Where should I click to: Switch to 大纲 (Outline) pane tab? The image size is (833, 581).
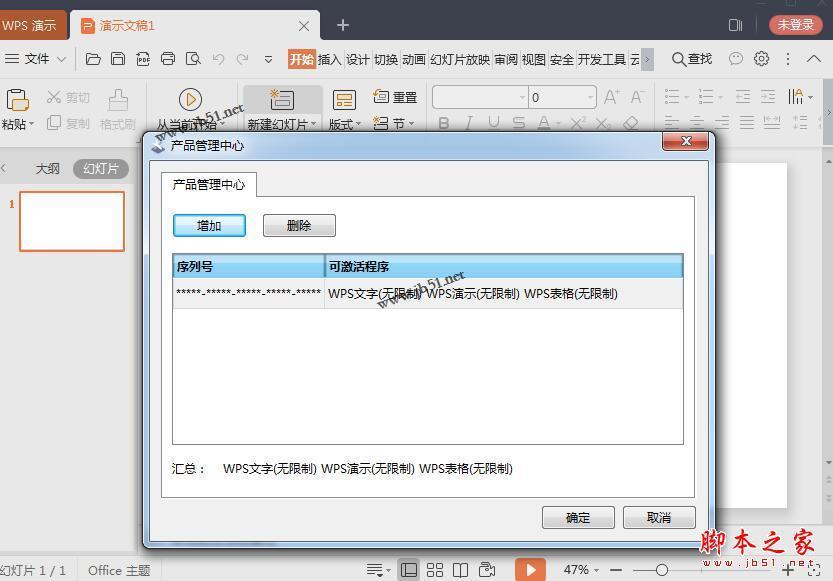47,169
